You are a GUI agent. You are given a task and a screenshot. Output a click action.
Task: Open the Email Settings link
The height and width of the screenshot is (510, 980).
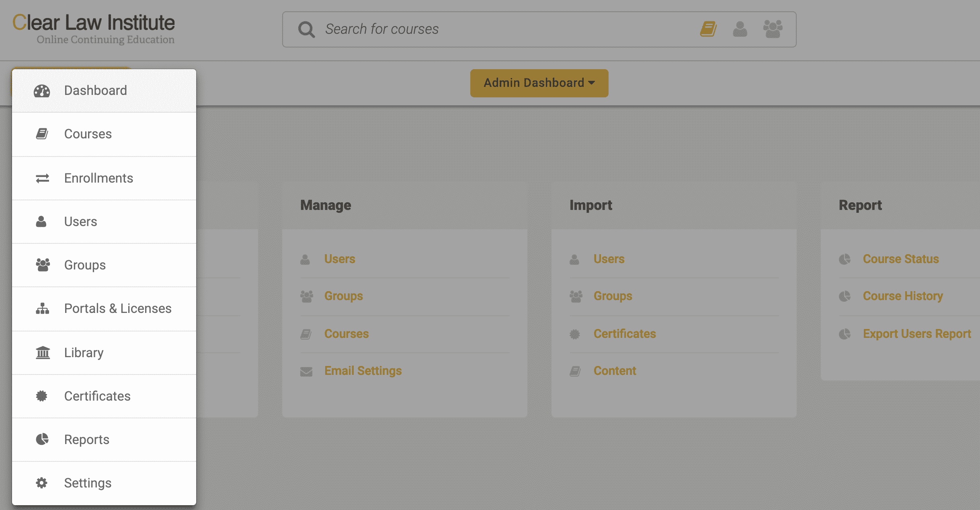pos(363,371)
